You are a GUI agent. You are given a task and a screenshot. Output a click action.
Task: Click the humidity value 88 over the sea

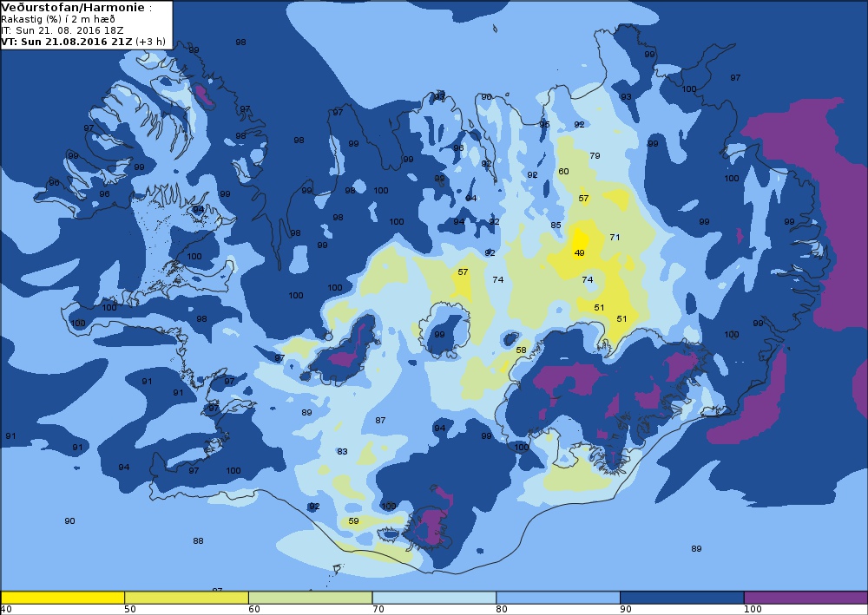point(198,540)
